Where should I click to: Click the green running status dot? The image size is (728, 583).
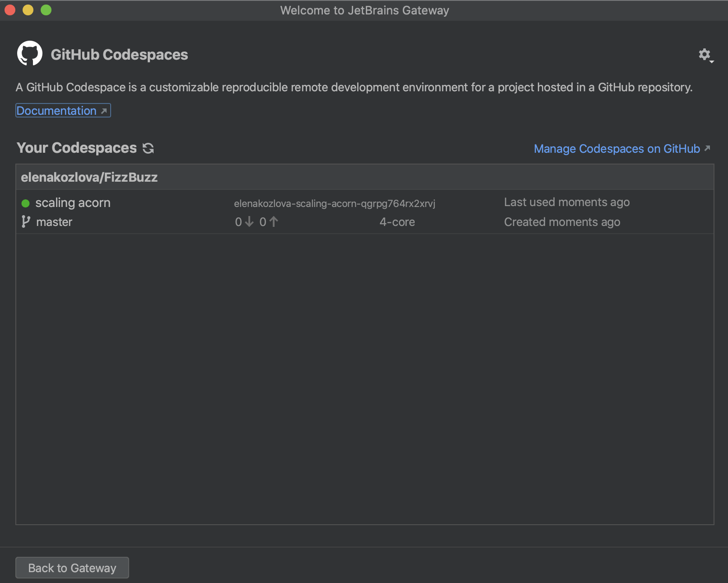tap(26, 203)
